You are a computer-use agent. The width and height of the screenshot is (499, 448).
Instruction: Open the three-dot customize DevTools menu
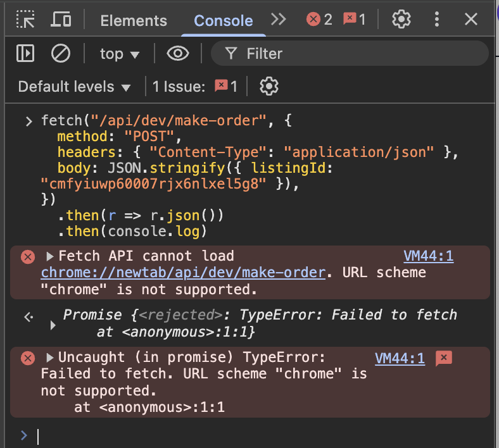click(x=437, y=20)
